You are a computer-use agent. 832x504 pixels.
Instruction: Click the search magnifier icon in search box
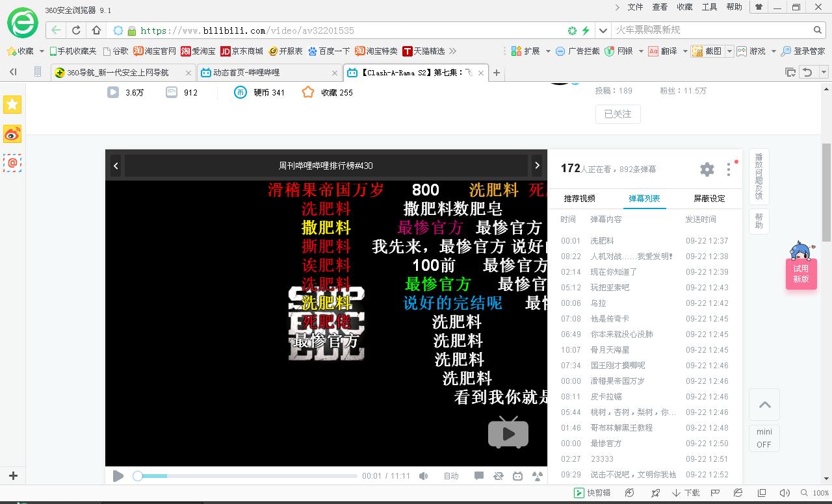(x=818, y=30)
